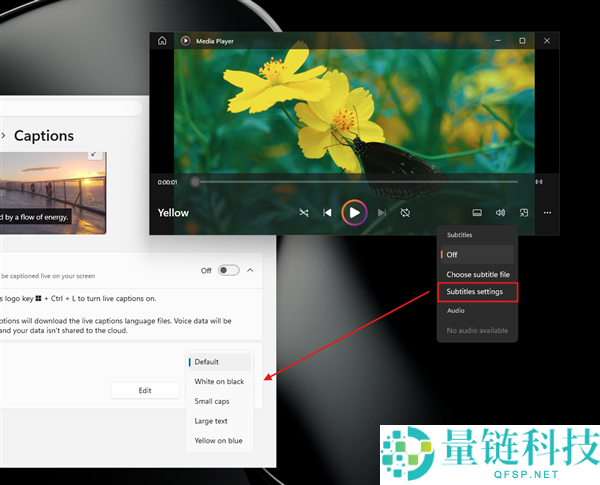Viewport: 600px width, 485px height.
Task: Select Off in Subtitles menu
Action: [x=477, y=255]
